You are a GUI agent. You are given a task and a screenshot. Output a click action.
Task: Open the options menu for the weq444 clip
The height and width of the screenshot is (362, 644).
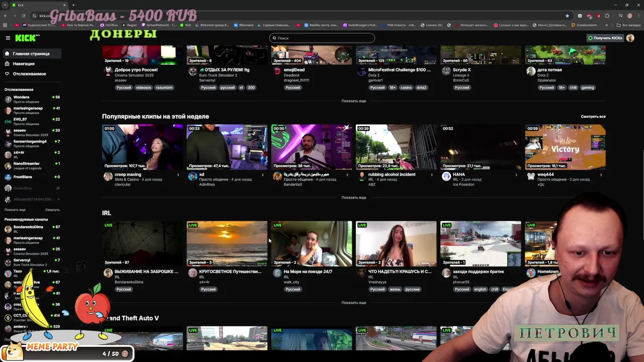[x=601, y=175]
